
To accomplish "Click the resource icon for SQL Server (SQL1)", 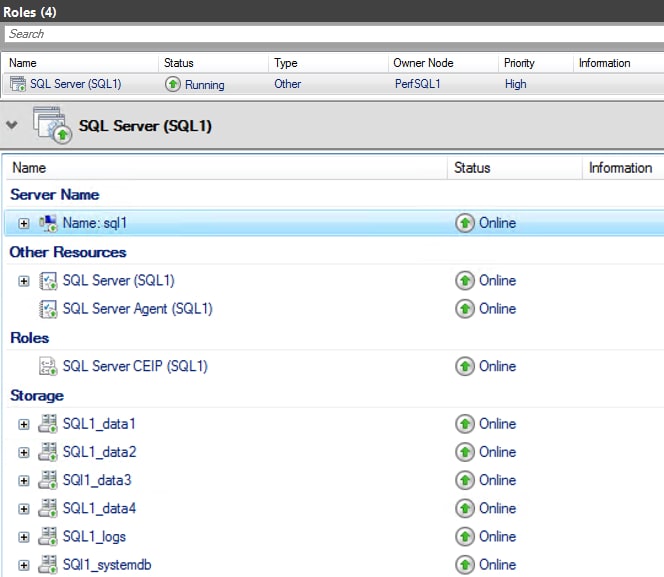I will click(48, 281).
